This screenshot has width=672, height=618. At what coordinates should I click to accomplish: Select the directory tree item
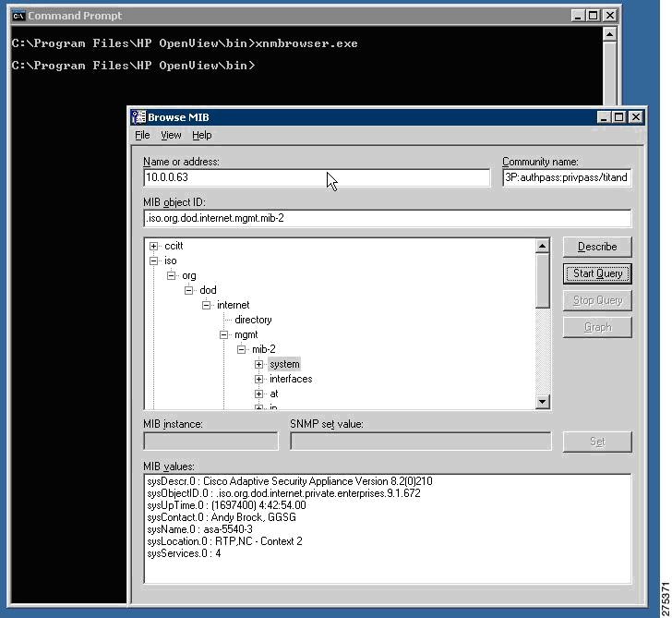point(253,320)
